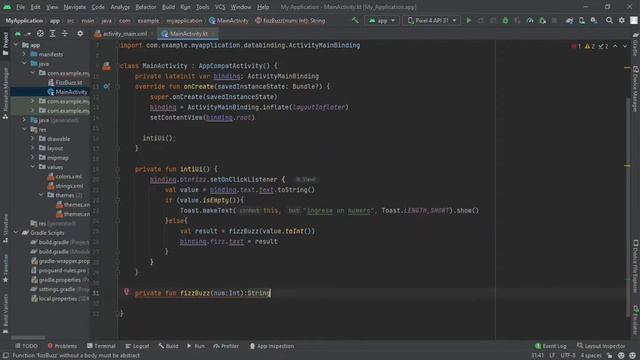Image resolution: width=640 pixels, height=360 pixels.
Task: Go to previous highlighted error arrow
Action: (x=616, y=46)
